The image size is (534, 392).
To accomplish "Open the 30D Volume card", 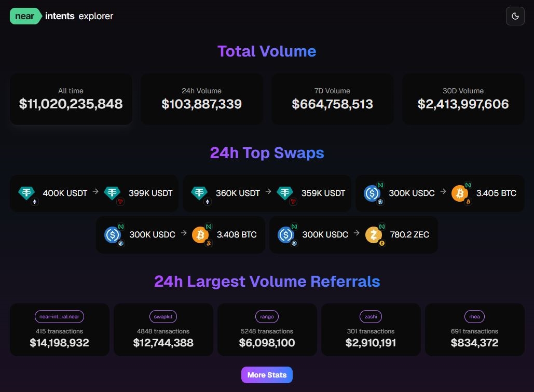I will (463, 99).
